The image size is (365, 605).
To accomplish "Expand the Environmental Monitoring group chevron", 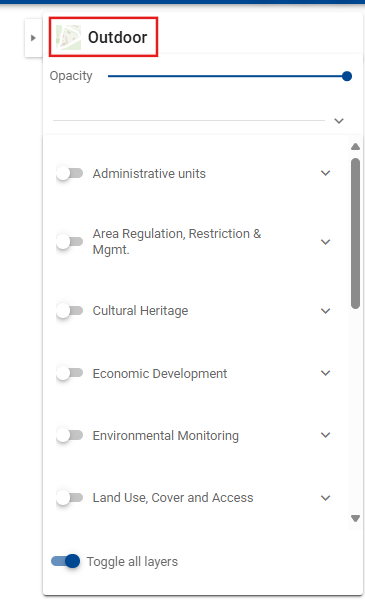I will [x=326, y=435].
